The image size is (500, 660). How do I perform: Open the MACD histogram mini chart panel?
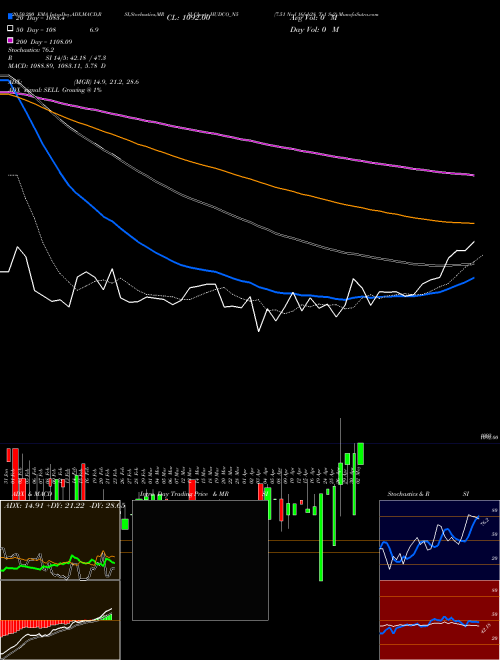(60, 620)
